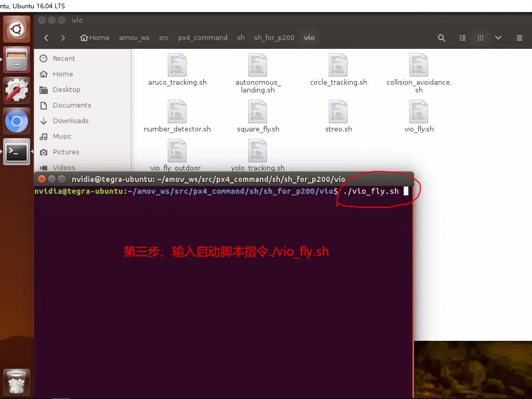Viewport: 532px width, 399px height.
Task: Go back with the left arrow
Action: pos(46,37)
